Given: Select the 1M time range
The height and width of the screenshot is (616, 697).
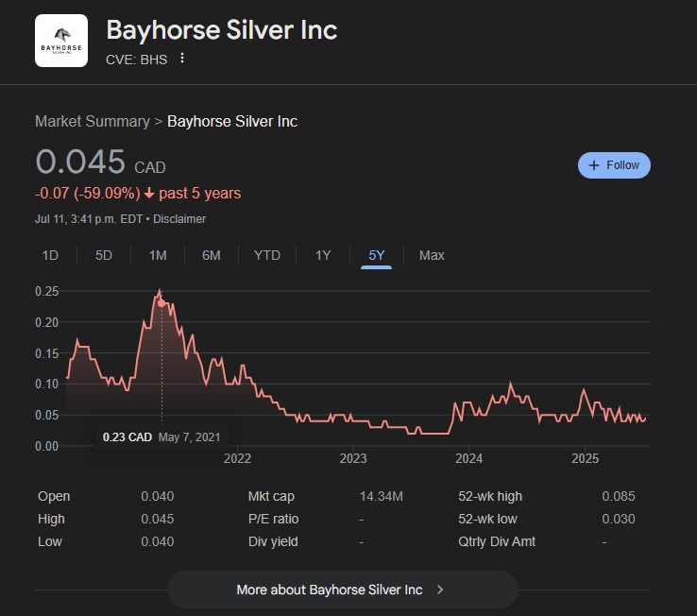Looking at the screenshot, I should (x=158, y=255).
